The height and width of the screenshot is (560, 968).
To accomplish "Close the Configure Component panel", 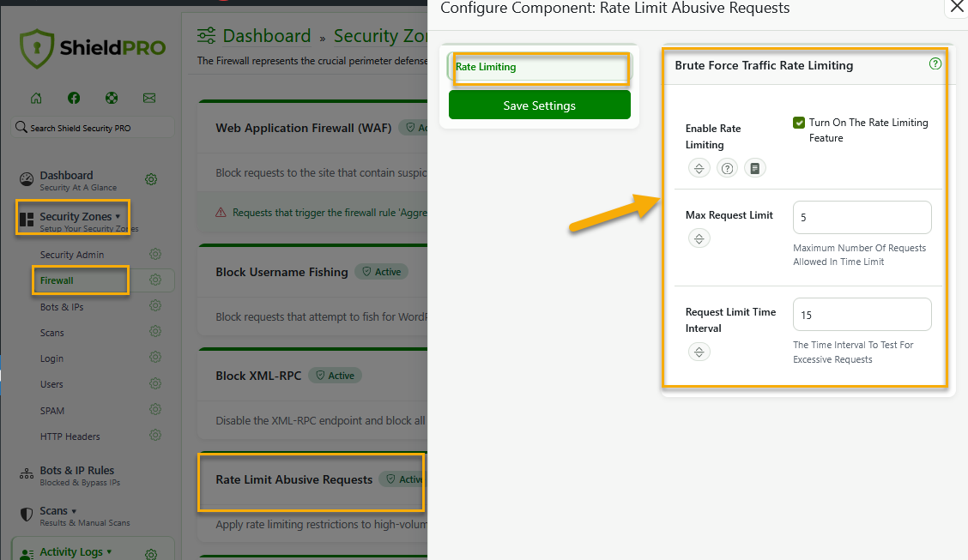I will 956,8.
